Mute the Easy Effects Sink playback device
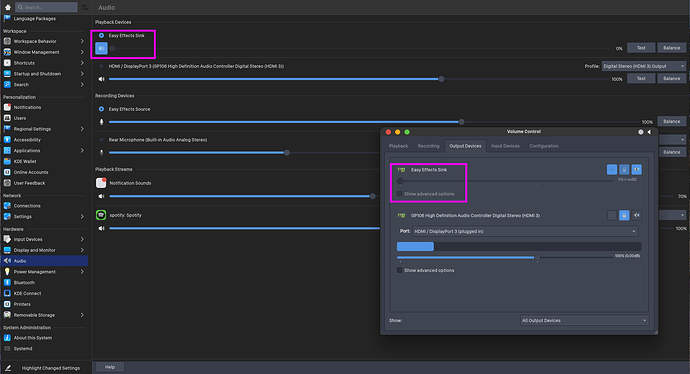Viewport: 690px width, 374px height. (101, 48)
